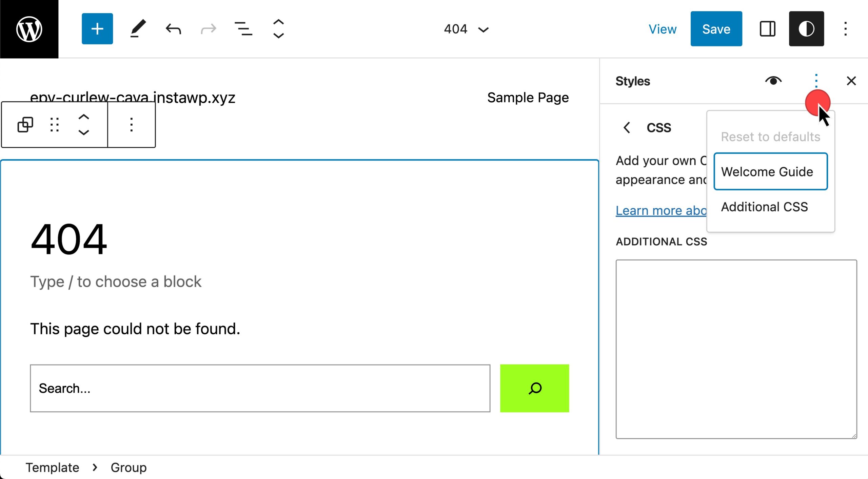868x479 pixels.
Task: Undo the last change
Action: [x=173, y=29]
